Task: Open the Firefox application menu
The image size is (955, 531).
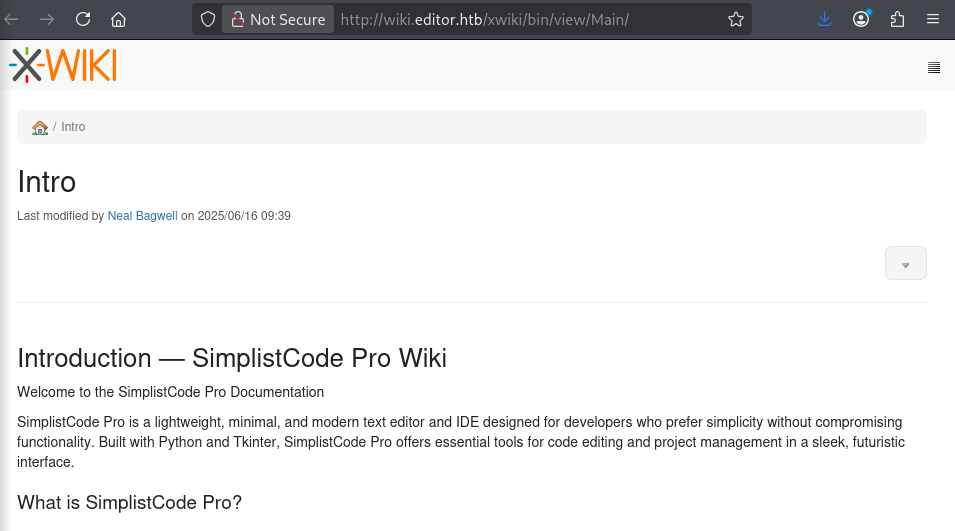Action: coord(933,19)
